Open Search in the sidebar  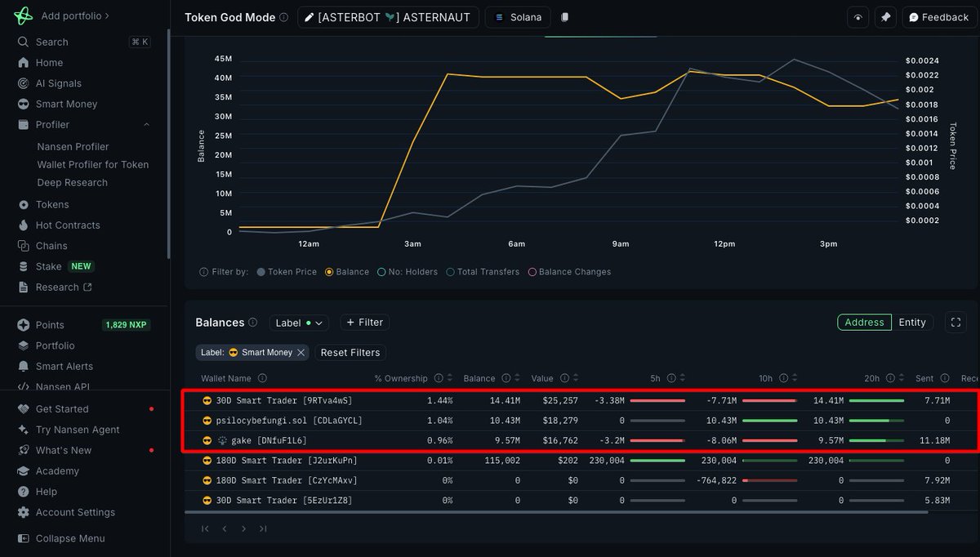tap(52, 42)
